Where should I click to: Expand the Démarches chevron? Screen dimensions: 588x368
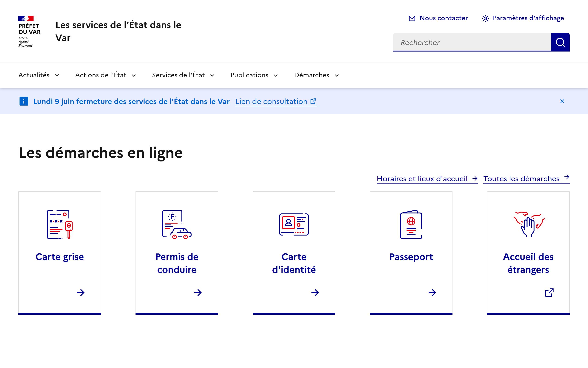pos(336,75)
